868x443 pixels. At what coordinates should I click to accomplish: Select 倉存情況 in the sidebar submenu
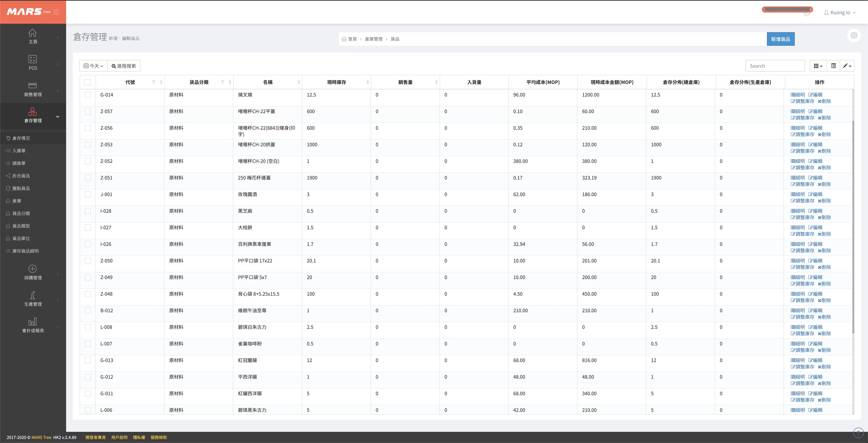(x=33, y=138)
